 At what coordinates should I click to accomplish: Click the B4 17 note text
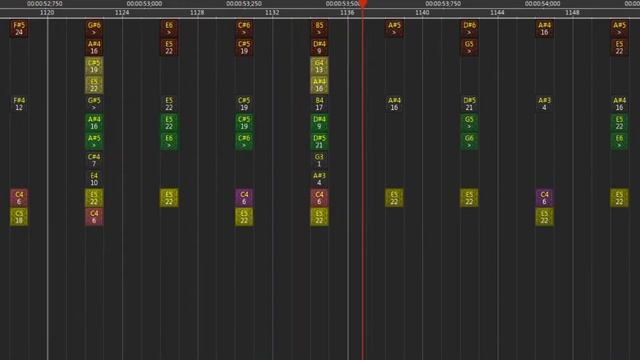coord(319,104)
